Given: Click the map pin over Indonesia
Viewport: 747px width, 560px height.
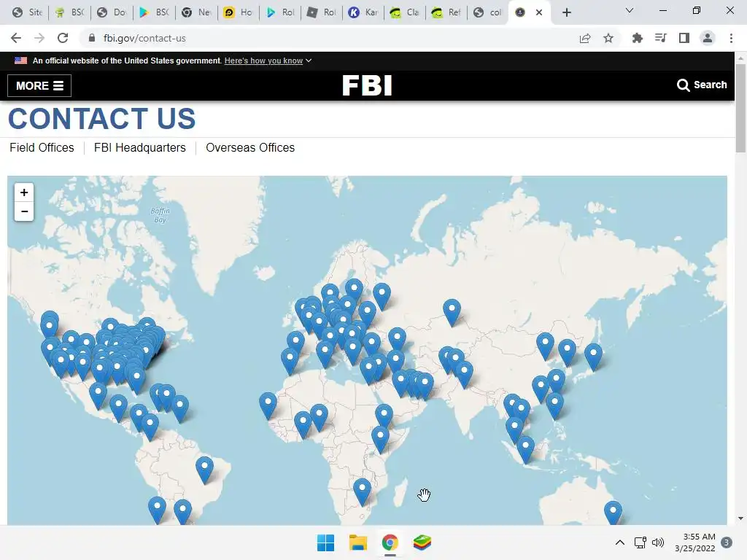Looking at the screenshot, I should 525,448.
